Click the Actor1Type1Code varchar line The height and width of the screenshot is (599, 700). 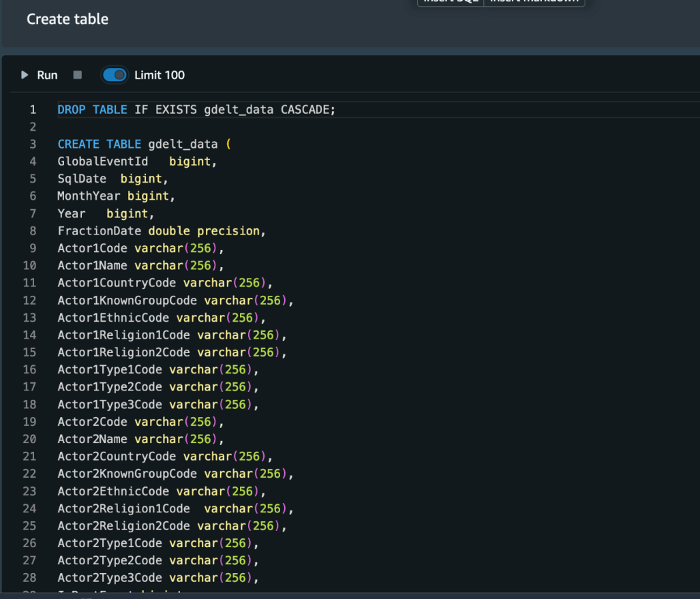click(158, 369)
